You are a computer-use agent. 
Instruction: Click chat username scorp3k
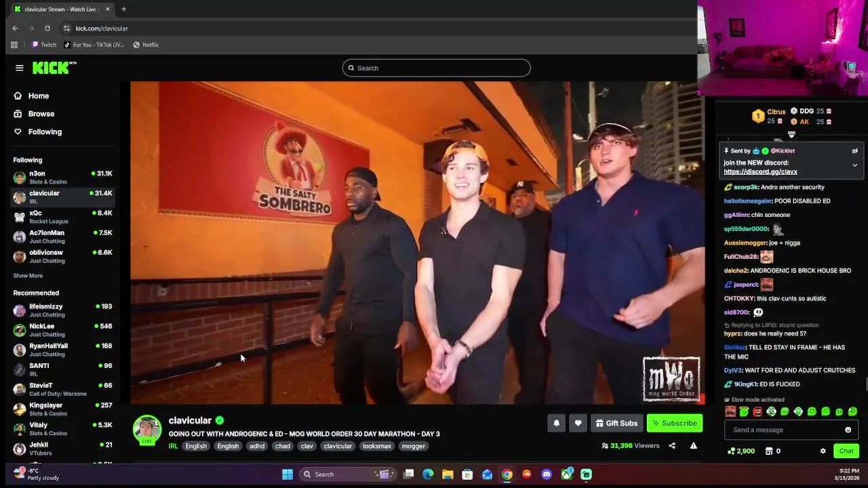(747, 187)
